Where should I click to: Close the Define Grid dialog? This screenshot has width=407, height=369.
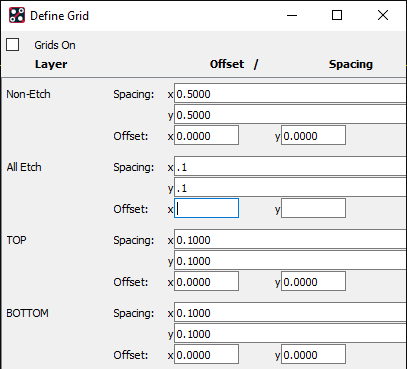coord(383,15)
